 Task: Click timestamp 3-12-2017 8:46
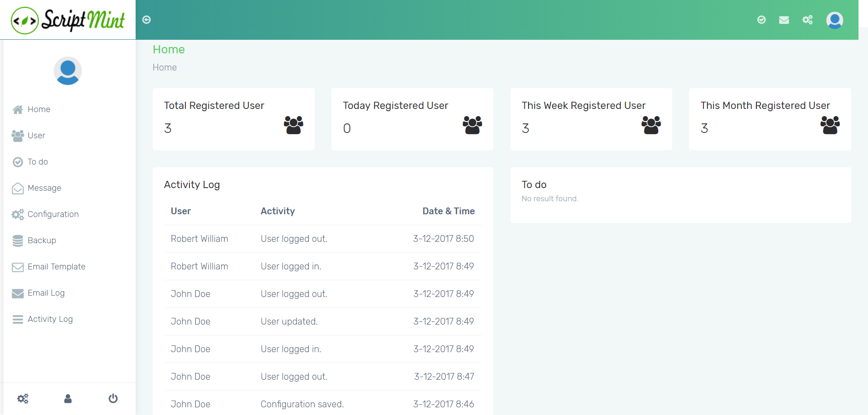tap(443, 404)
